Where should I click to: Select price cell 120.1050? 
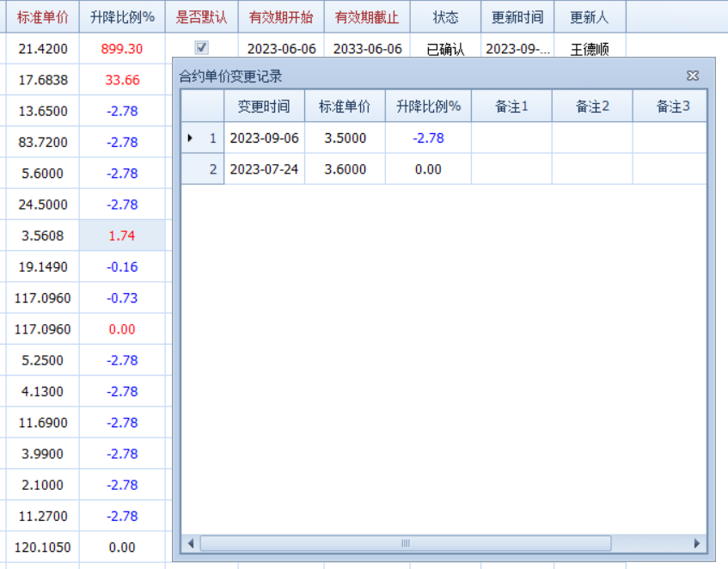tap(42, 547)
